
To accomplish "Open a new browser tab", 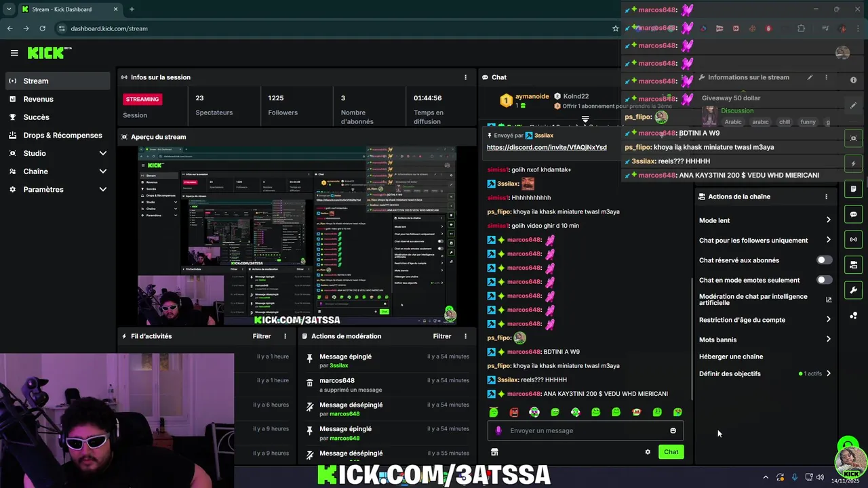I will 132,9.
